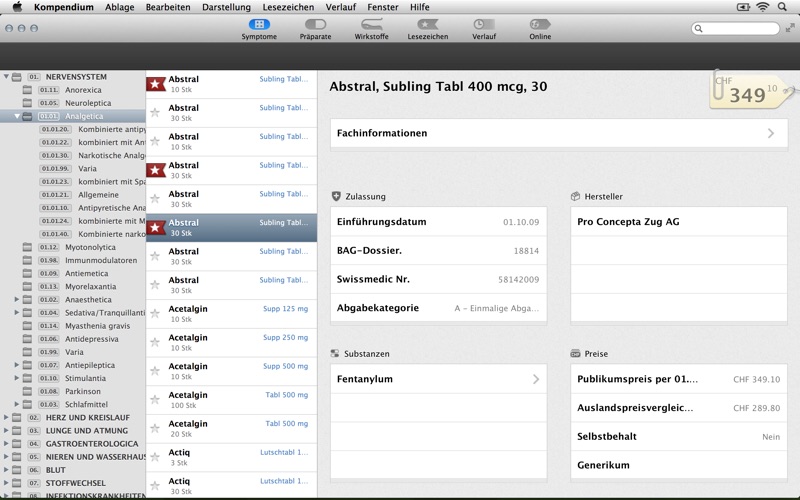The height and width of the screenshot is (500, 800).
Task: Expand the Sedativa/Tranquillantia subcategory
Action: pos(17,312)
